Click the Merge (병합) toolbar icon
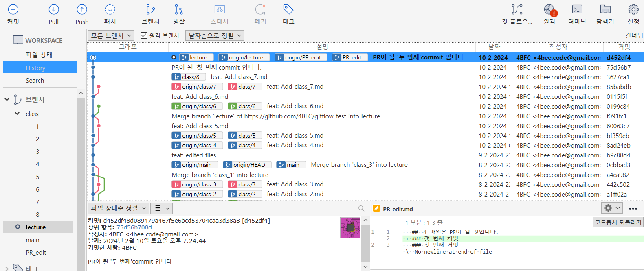This screenshot has width=644, height=271. point(179,9)
